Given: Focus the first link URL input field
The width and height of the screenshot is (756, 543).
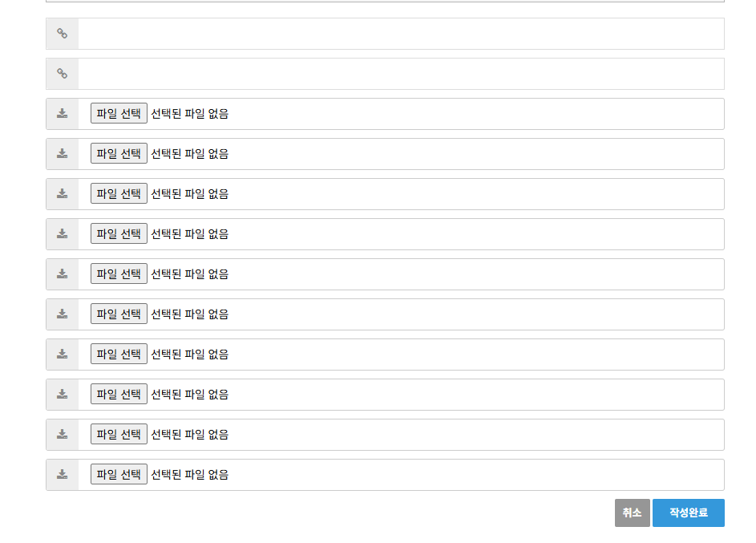Looking at the screenshot, I should click(x=401, y=34).
